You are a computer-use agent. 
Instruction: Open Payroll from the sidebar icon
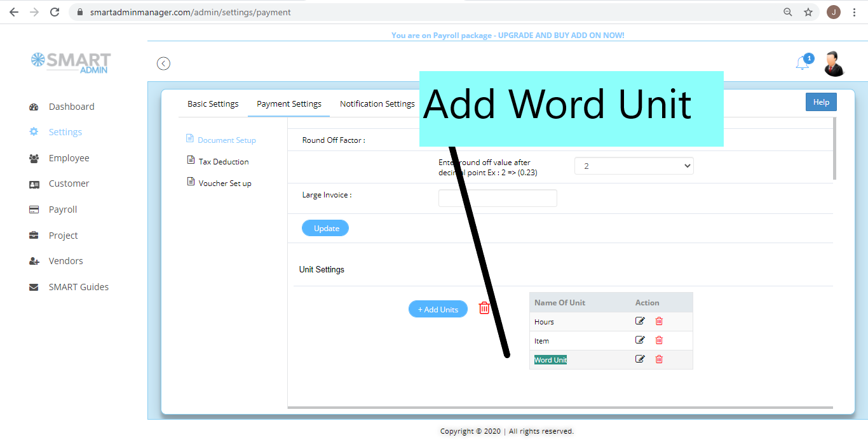point(33,209)
